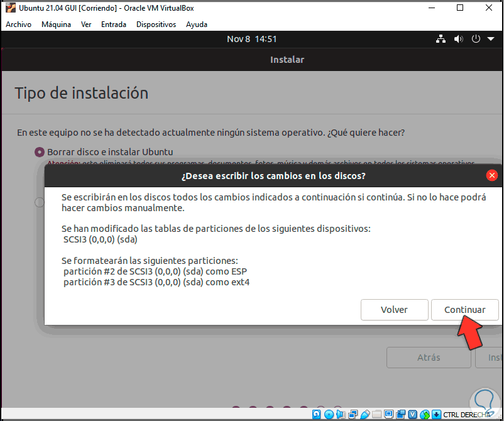Click 'SCSI3 (0,0,0) (sda)' device line
Screen dimensions: 504x421
pos(101,239)
